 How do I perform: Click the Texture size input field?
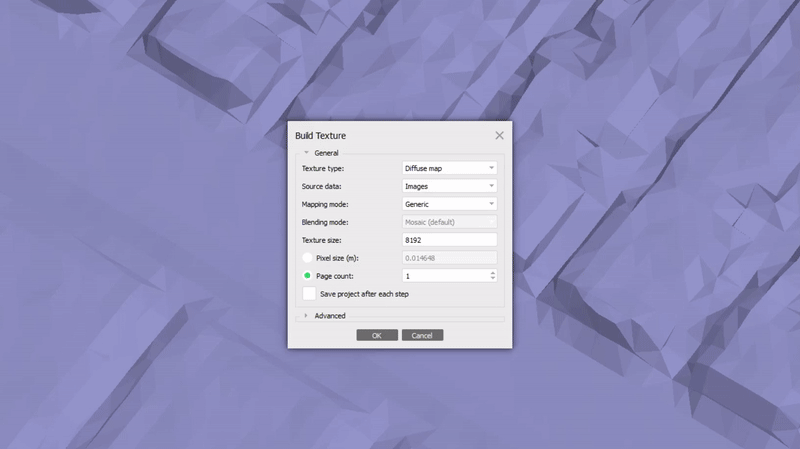pos(449,240)
